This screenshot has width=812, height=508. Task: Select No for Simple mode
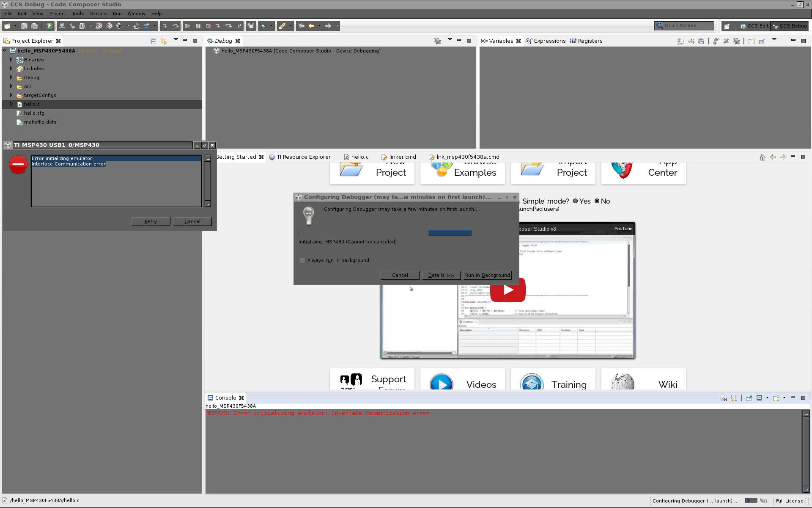597,201
